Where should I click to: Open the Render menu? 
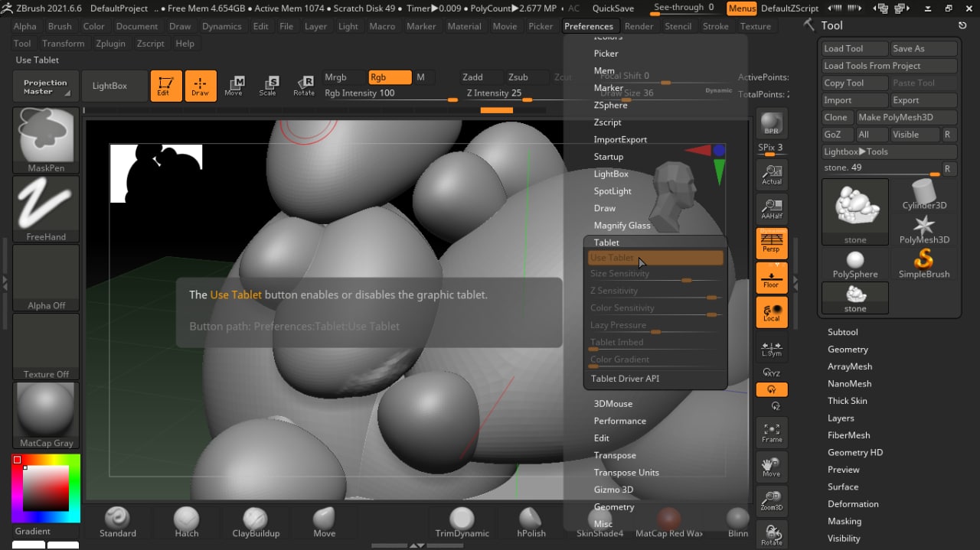click(639, 26)
